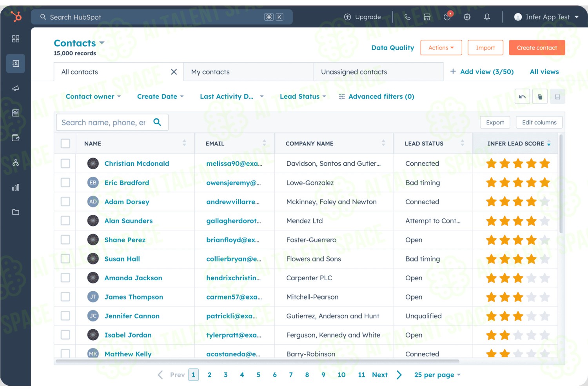Click the clone view copy icon

click(540, 96)
